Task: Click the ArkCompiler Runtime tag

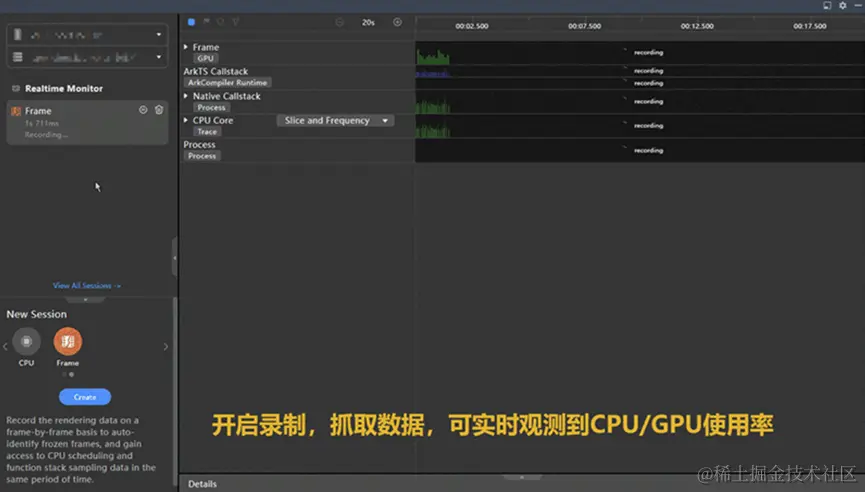Action: (227, 83)
